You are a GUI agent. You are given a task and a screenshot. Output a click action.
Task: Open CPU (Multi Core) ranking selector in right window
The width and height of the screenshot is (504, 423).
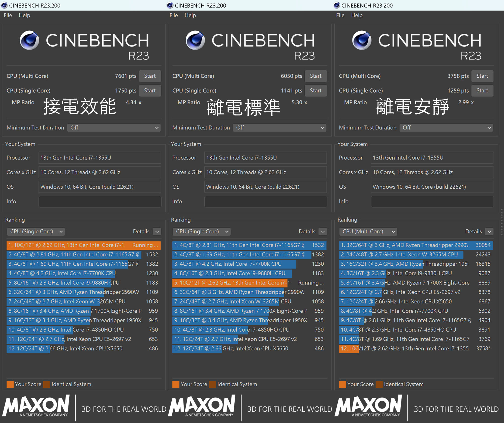pos(368,232)
